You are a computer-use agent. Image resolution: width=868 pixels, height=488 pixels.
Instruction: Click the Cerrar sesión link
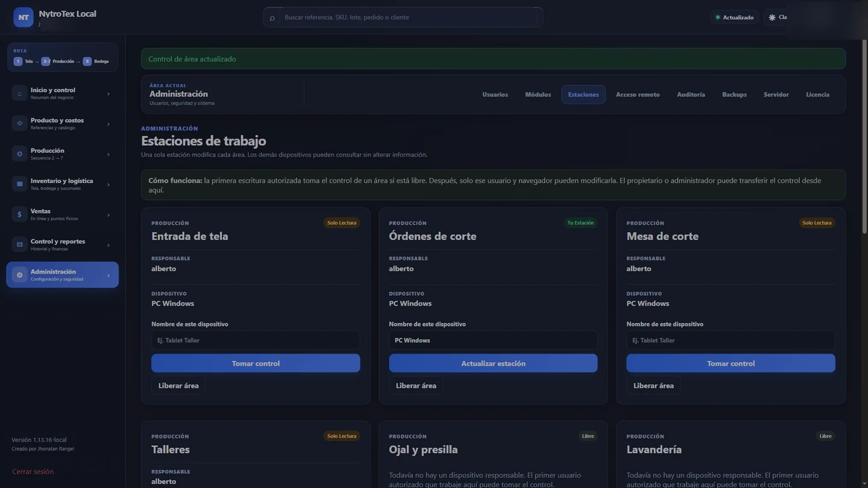pyautogui.click(x=33, y=472)
